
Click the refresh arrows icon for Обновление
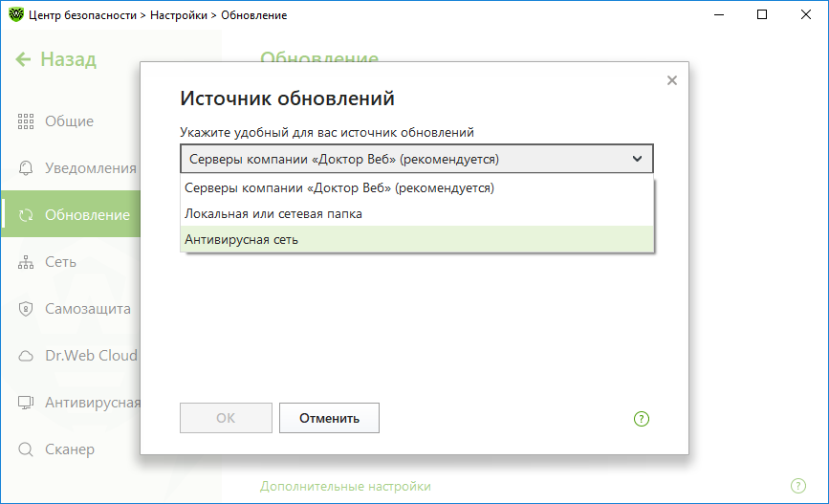point(26,215)
